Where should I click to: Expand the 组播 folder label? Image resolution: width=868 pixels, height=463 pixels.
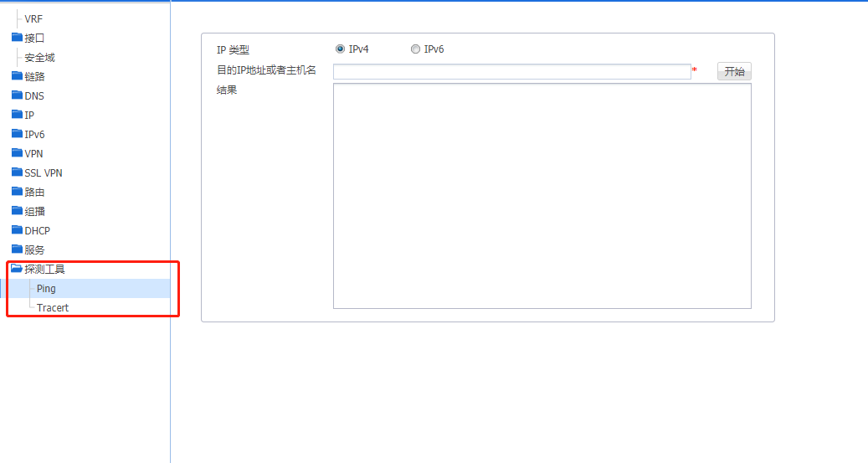[34, 212]
